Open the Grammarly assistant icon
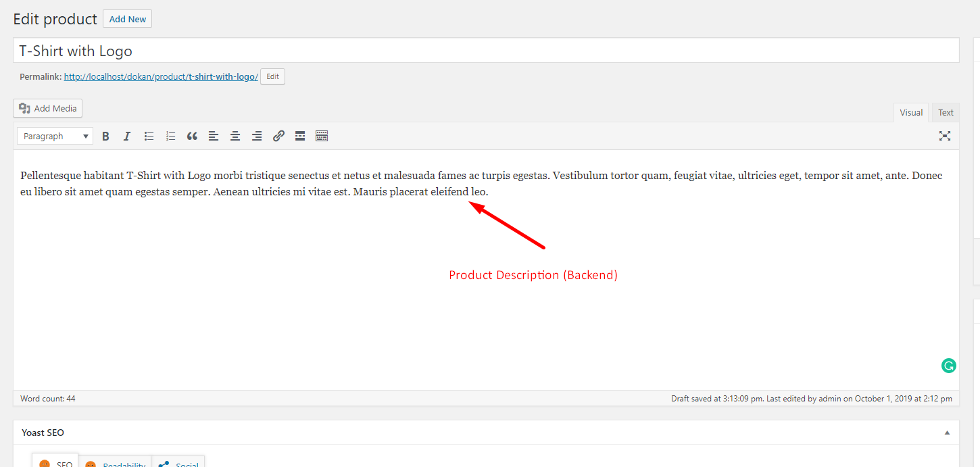 pyautogui.click(x=948, y=365)
